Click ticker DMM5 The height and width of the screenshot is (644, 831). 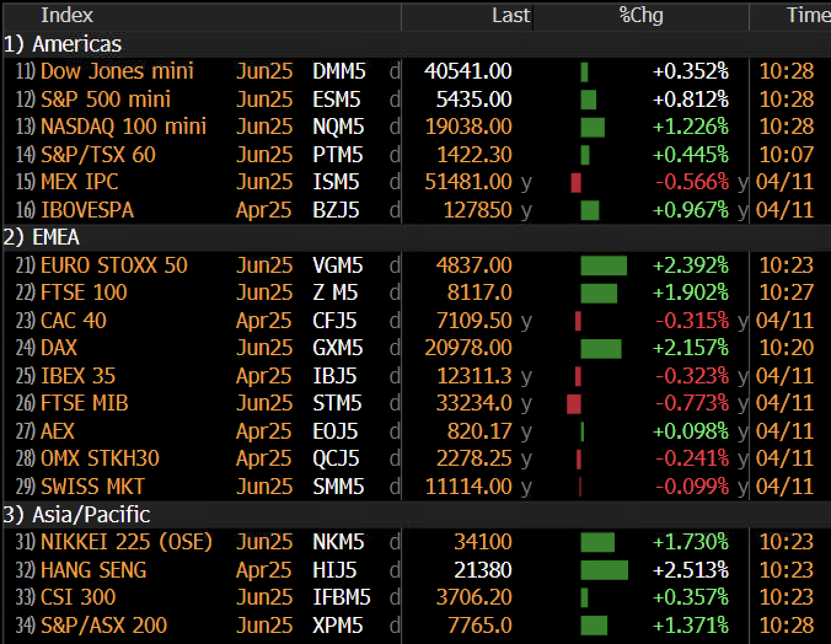(x=339, y=71)
